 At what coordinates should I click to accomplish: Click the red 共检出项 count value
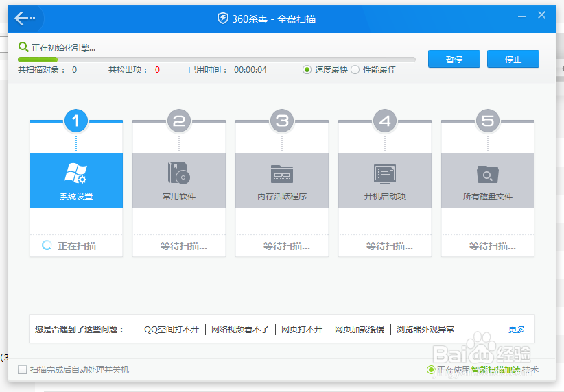click(157, 70)
